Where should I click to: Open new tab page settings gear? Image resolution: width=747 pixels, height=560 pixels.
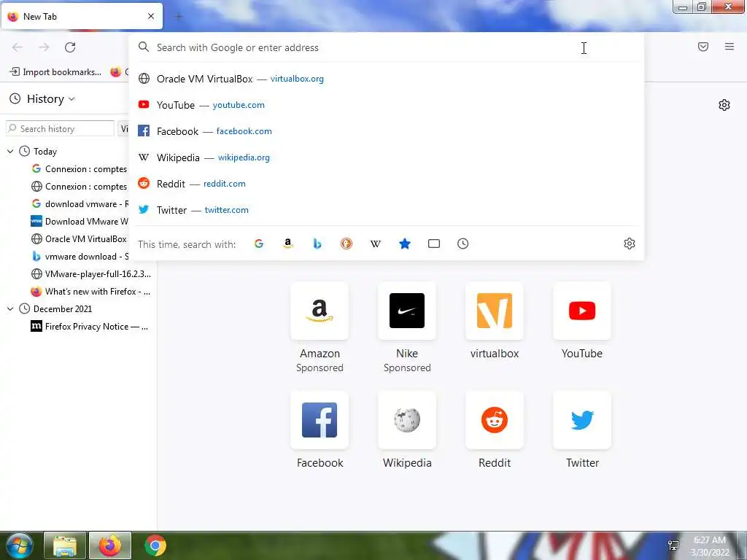[x=724, y=105]
